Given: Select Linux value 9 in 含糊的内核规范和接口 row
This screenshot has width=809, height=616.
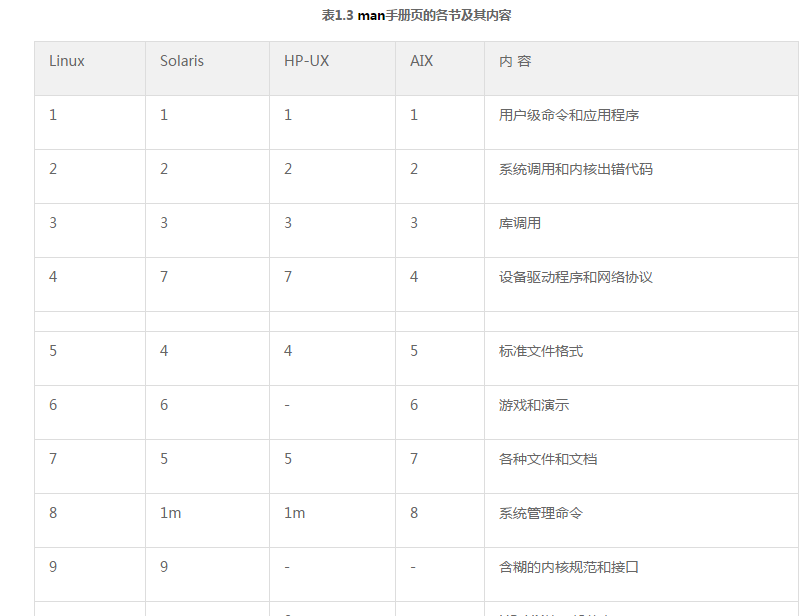Looking at the screenshot, I should [x=53, y=567].
